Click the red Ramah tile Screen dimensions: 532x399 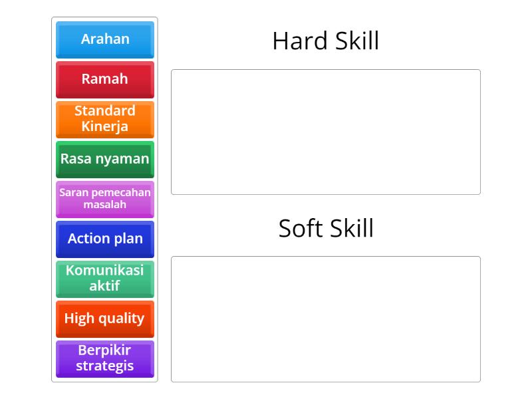(104, 80)
